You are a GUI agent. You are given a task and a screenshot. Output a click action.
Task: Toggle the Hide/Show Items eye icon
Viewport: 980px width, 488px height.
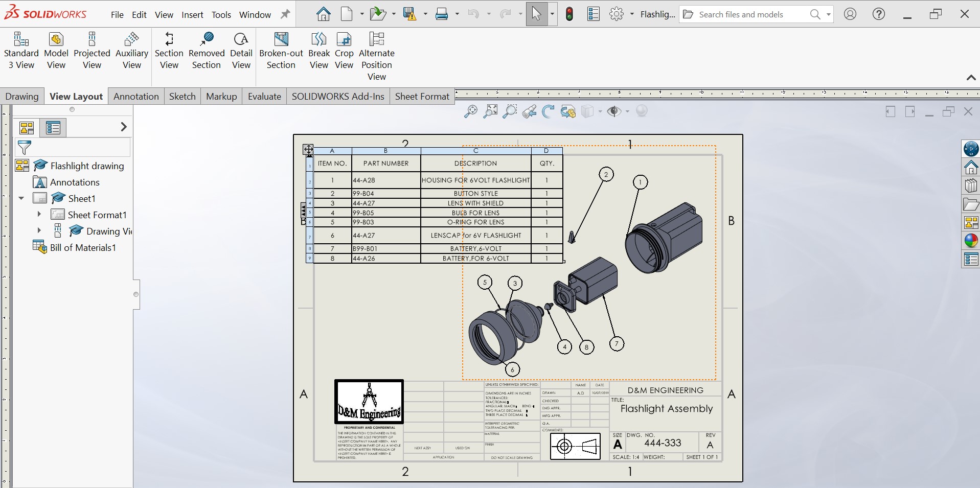[614, 111]
